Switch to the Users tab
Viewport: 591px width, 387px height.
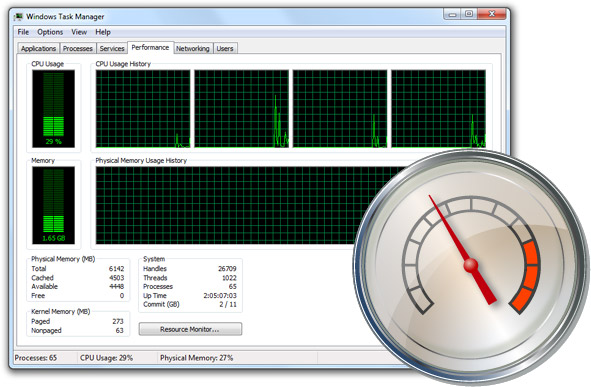(225, 48)
